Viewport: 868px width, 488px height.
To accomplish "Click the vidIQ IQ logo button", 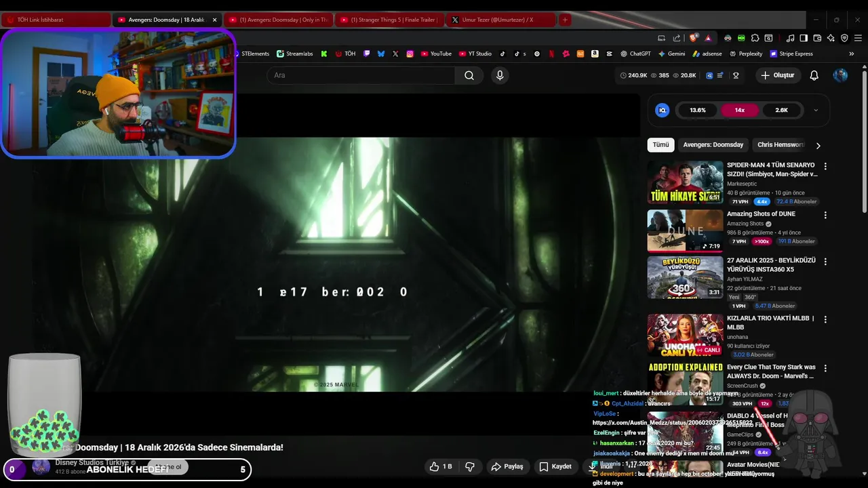I will pyautogui.click(x=663, y=110).
